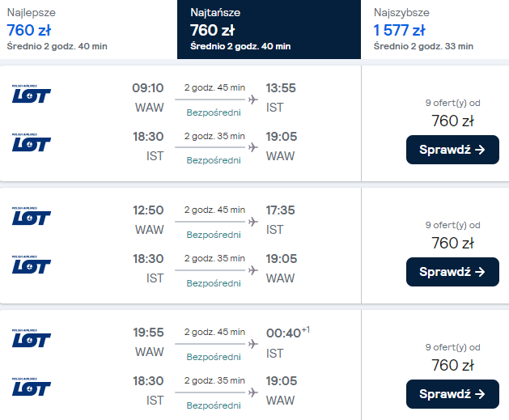Viewport: 509px width, 420px height.
Task: Click 760 zł price in third card
Action: [x=452, y=364]
